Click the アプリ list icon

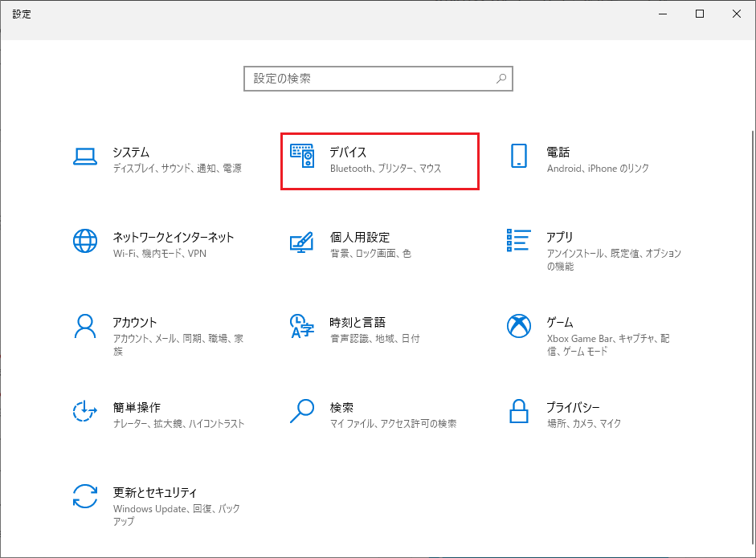[519, 240]
